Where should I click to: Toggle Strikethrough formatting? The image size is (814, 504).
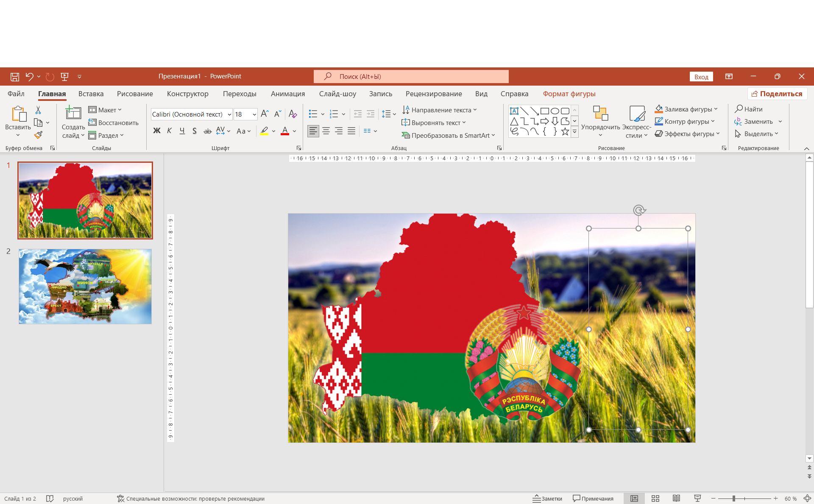tap(207, 131)
